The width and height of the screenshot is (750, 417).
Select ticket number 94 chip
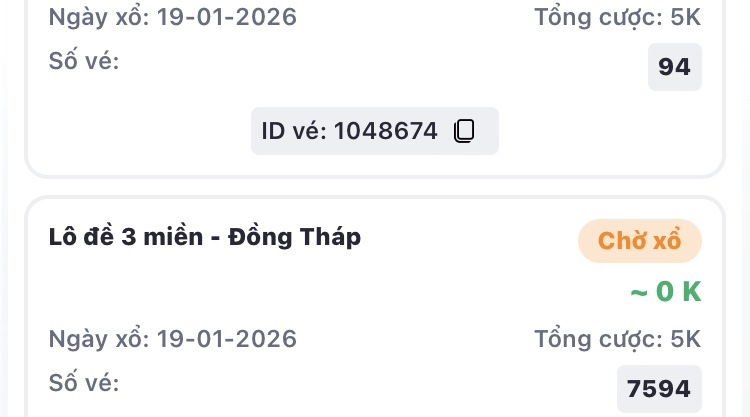coord(675,67)
